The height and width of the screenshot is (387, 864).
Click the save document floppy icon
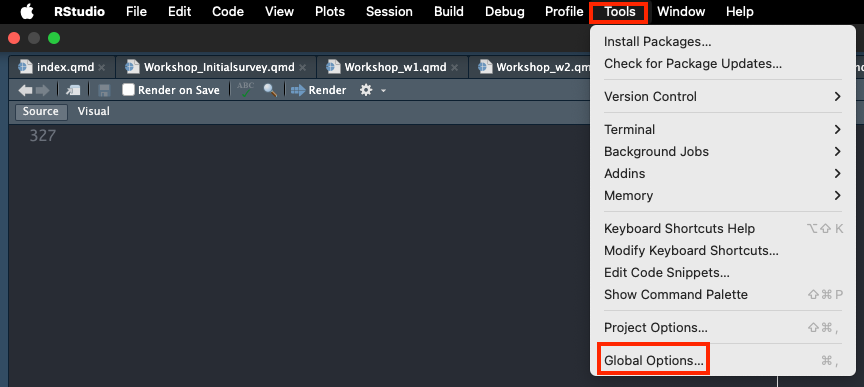click(x=104, y=90)
